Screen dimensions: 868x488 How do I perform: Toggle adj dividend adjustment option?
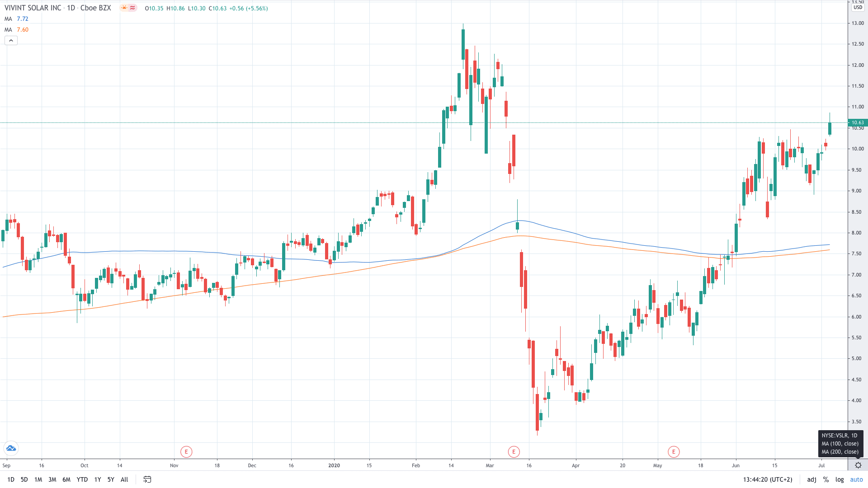pos(811,479)
